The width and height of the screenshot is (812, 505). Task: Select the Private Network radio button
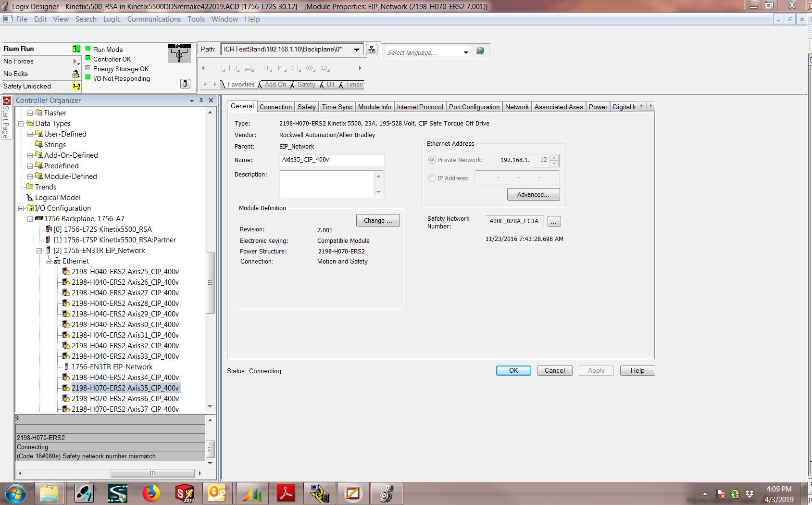[432, 160]
